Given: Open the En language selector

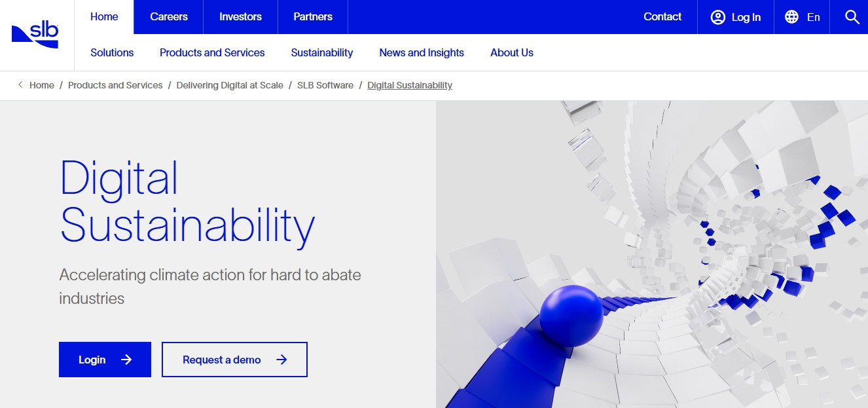Looking at the screenshot, I should [x=813, y=17].
